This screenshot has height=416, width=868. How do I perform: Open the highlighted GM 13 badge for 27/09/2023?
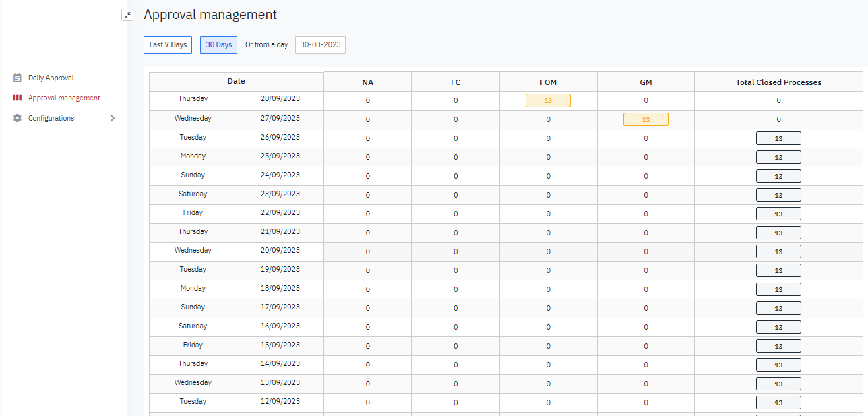[646, 119]
